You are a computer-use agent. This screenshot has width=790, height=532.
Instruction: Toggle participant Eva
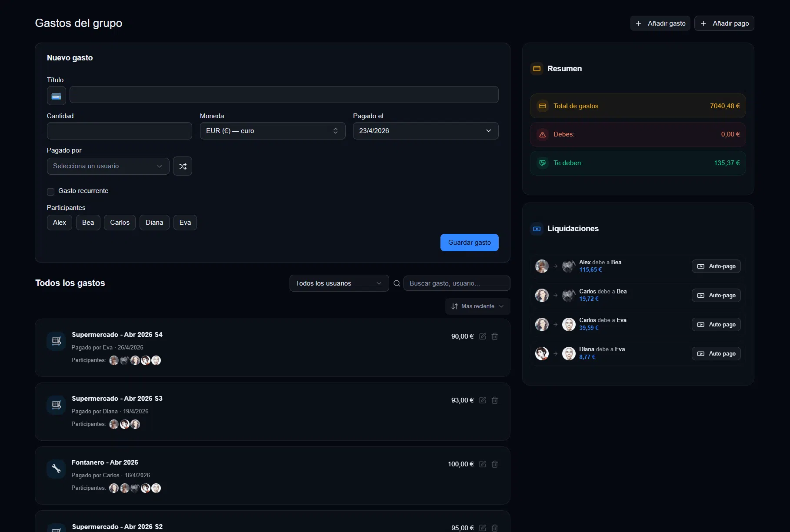185,223
